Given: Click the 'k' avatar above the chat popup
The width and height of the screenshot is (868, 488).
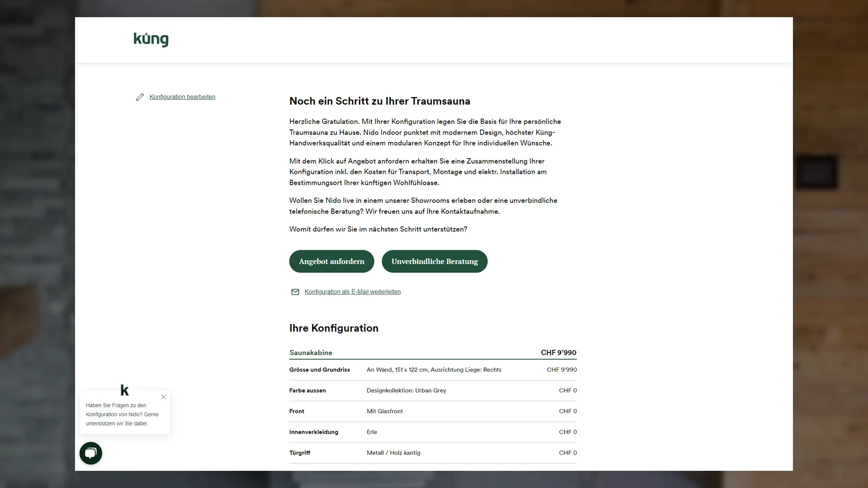Looking at the screenshot, I should 125,390.
